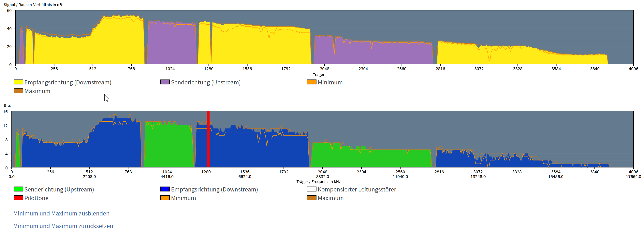Viewport: 644px width, 232px height.
Task: Click the orange Minimum swatch in SNR legend
Action: 312,82
